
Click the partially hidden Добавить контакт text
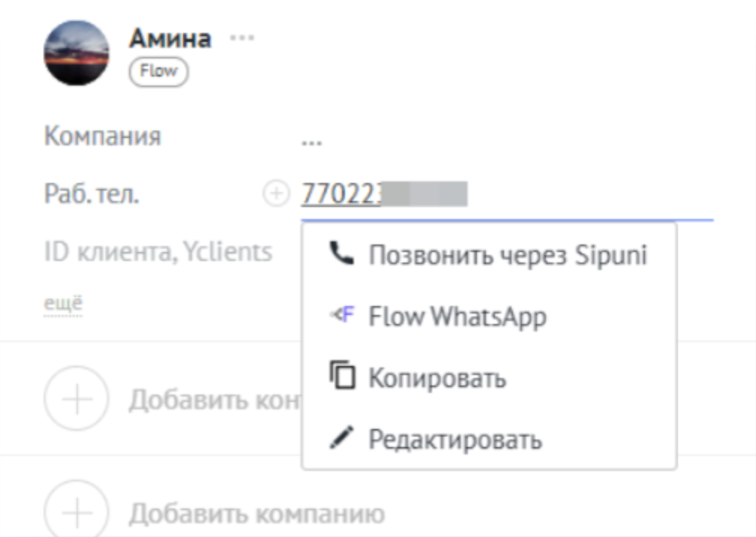[214, 400]
